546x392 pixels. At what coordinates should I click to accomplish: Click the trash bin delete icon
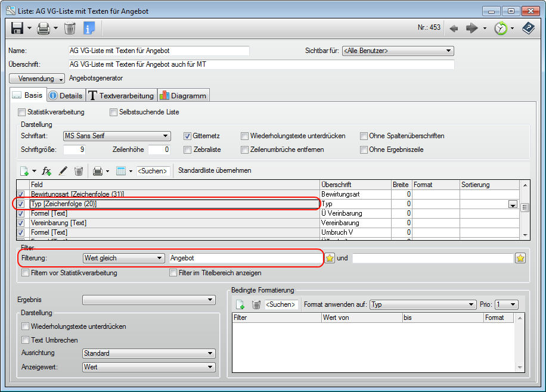click(70, 28)
